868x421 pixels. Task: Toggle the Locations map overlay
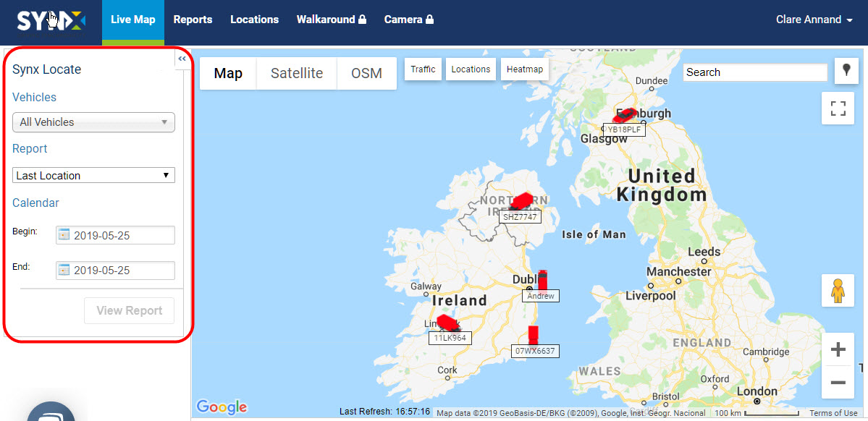[471, 69]
